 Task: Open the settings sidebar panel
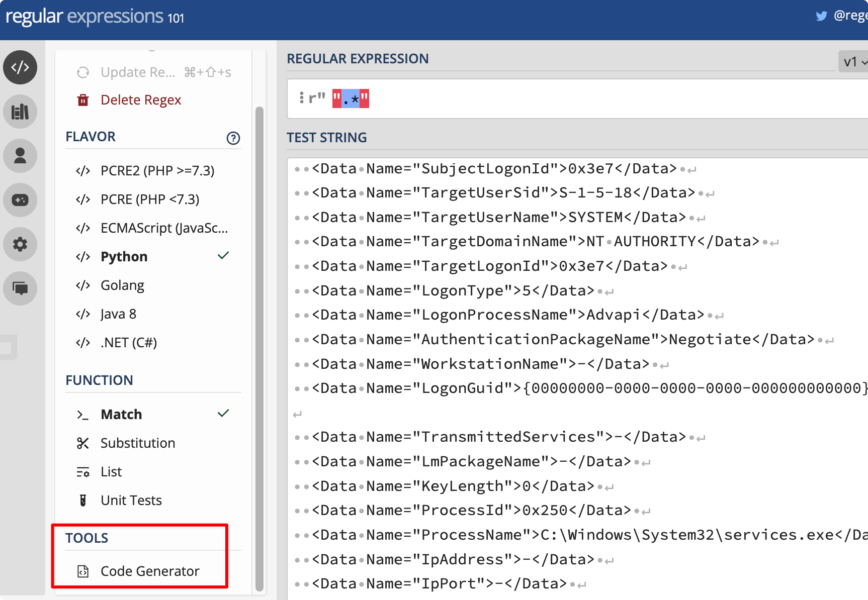(20, 244)
